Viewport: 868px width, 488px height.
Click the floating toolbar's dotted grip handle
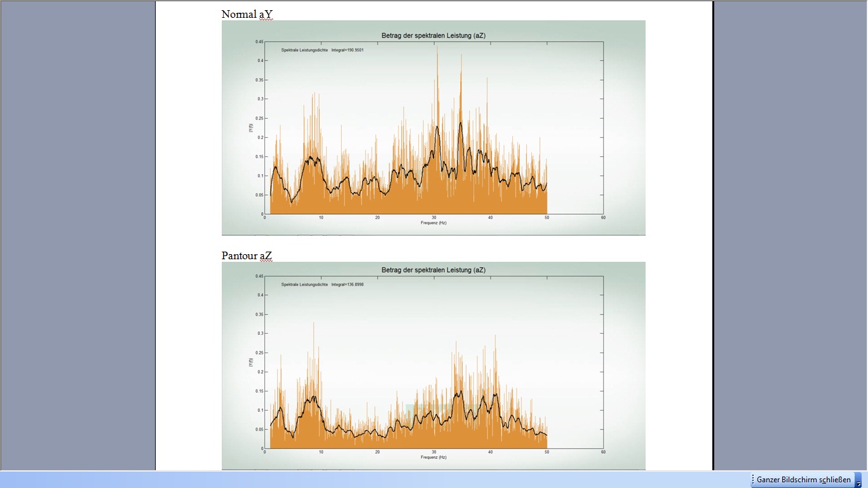click(x=753, y=480)
